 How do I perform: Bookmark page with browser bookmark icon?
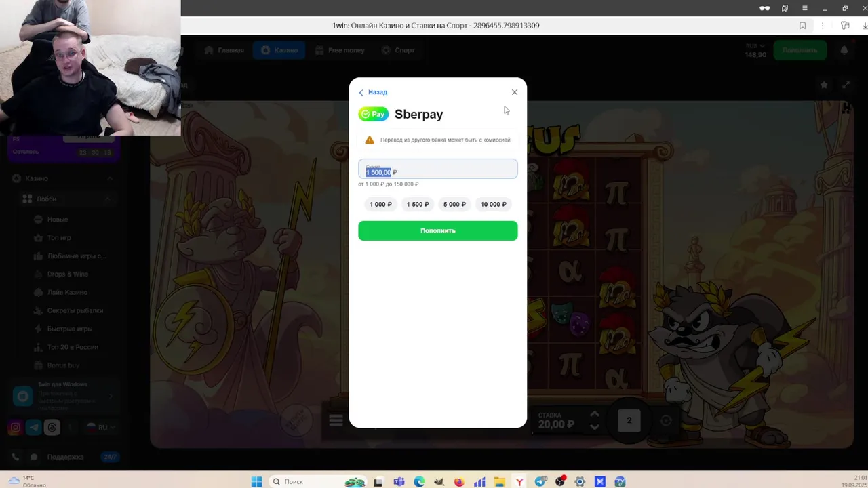click(x=803, y=26)
